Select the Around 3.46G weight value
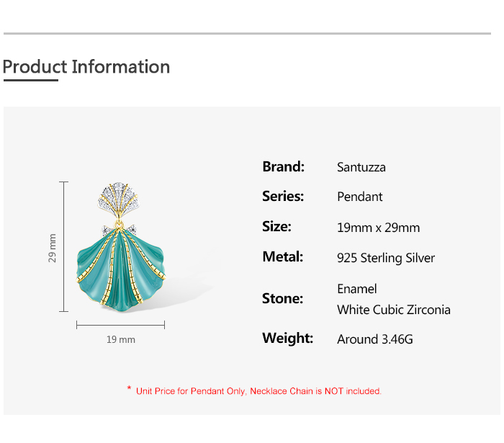504x443 pixels. pyautogui.click(x=375, y=339)
